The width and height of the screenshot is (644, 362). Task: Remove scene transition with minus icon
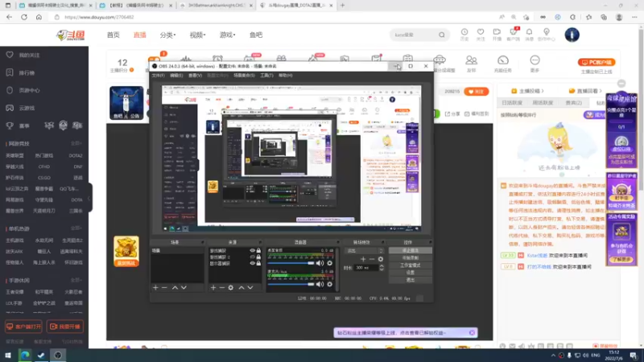pyautogui.click(x=372, y=259)
